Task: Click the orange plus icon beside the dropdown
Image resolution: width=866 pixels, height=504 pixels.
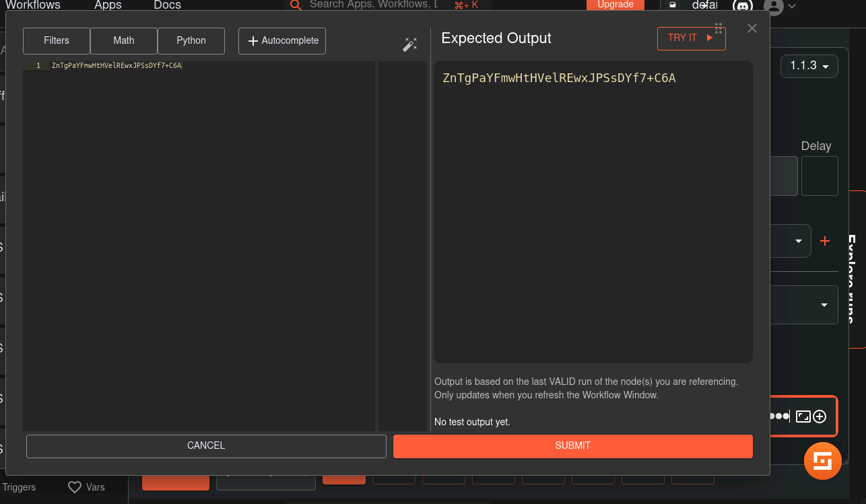Action: tap(825, 241)
